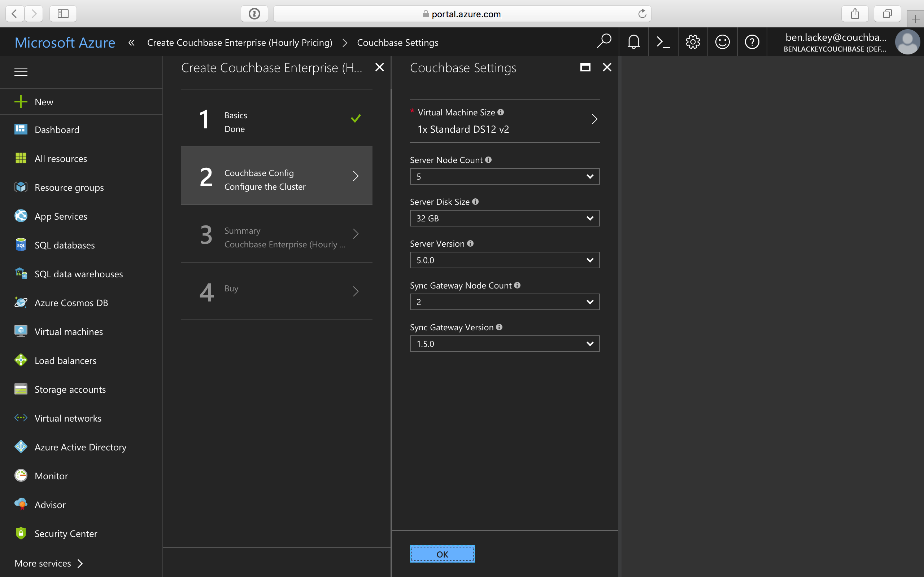924x577 pixels.
Task: Open the Azure Cosmos DB icon
Action: tap(21, 303)
